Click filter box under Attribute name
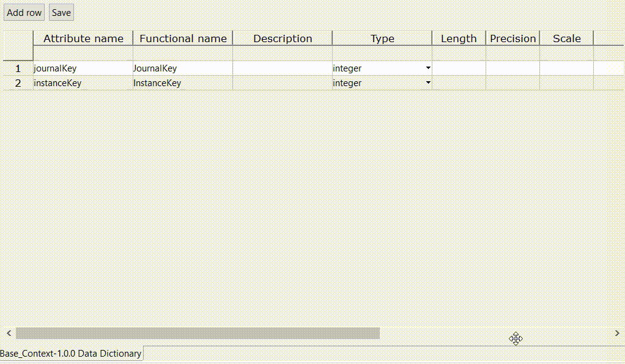 click(x=83, y=53)
